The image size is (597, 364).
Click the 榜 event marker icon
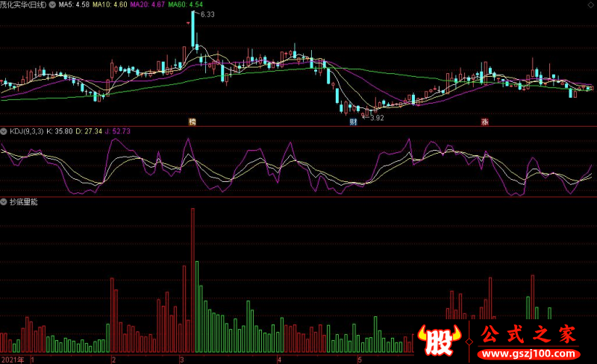click(193, 122)
